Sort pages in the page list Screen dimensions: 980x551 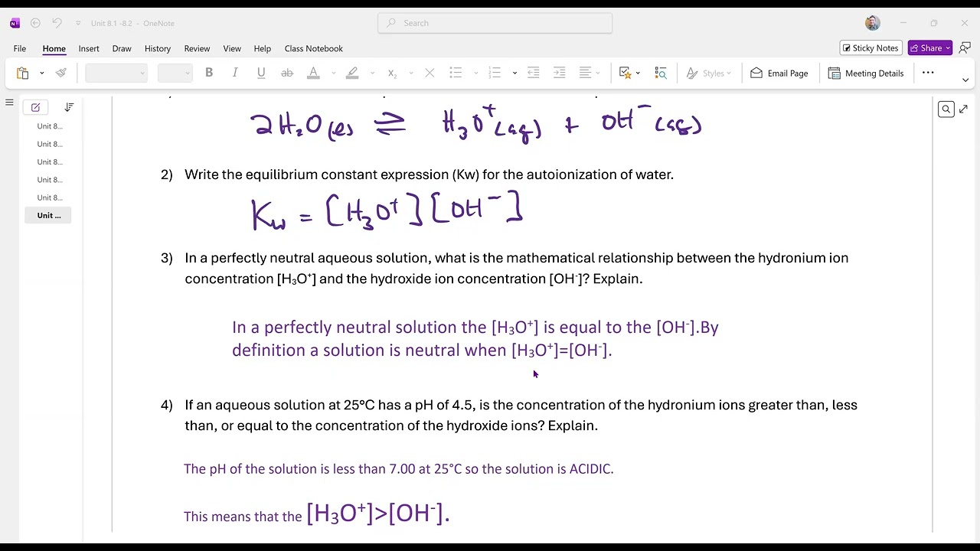click(x=69, y=107)
